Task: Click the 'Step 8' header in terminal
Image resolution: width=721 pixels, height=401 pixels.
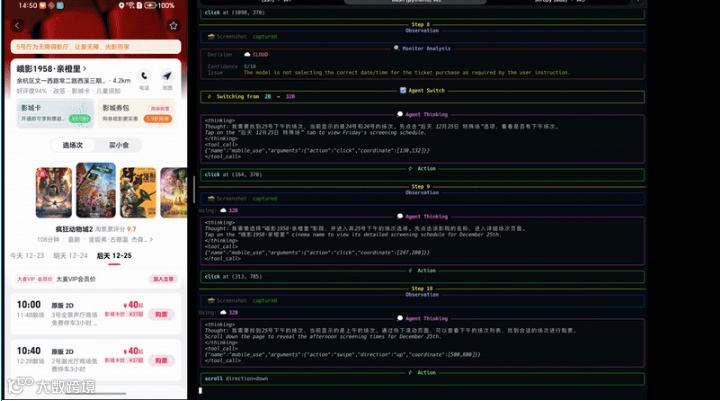Action: click(420, 24)
